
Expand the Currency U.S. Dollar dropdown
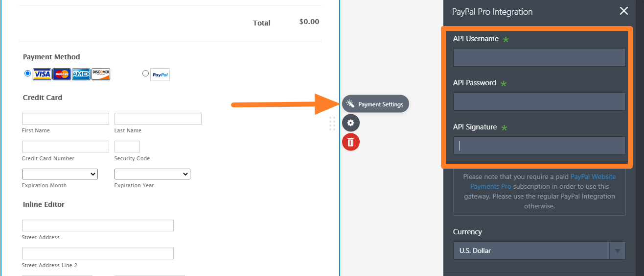539,251
